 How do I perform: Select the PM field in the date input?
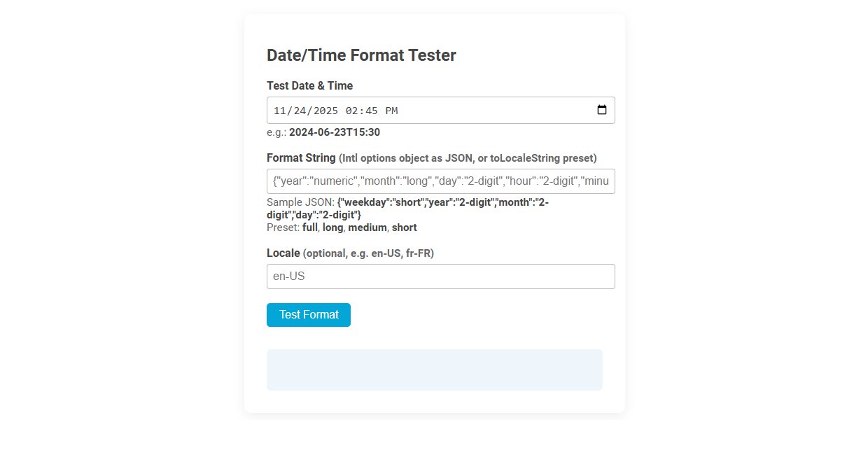click(393, 110)
